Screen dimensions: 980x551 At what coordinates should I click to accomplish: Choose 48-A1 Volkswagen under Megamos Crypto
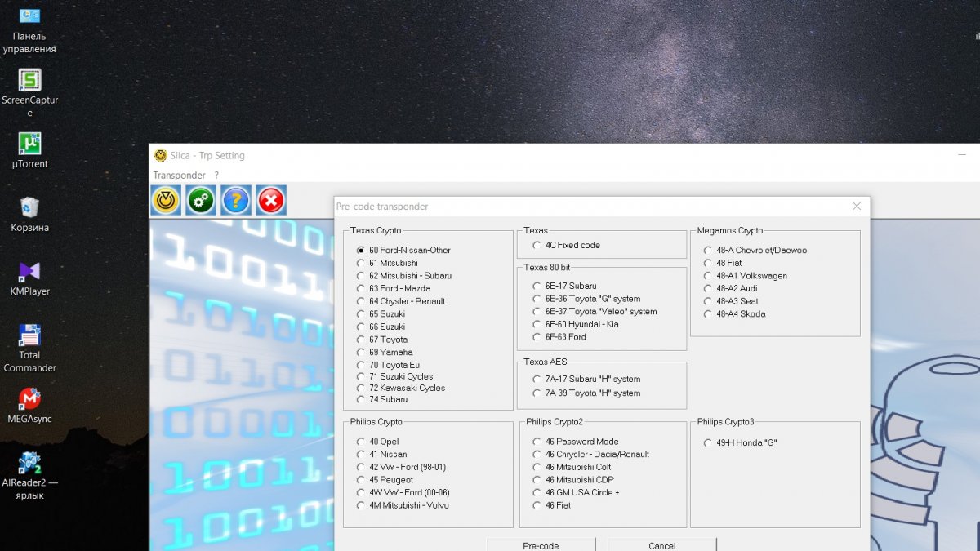pyautogui.click(x=745, y=276)
